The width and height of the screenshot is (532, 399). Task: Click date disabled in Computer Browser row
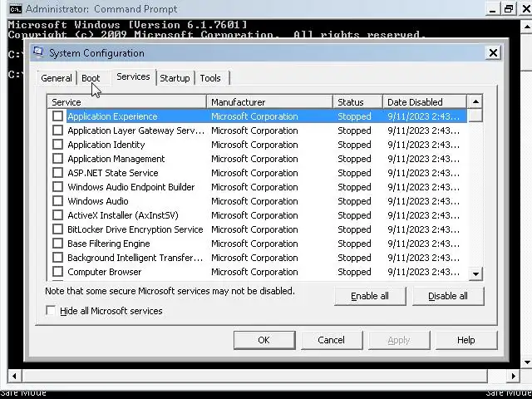pos(423,272)
